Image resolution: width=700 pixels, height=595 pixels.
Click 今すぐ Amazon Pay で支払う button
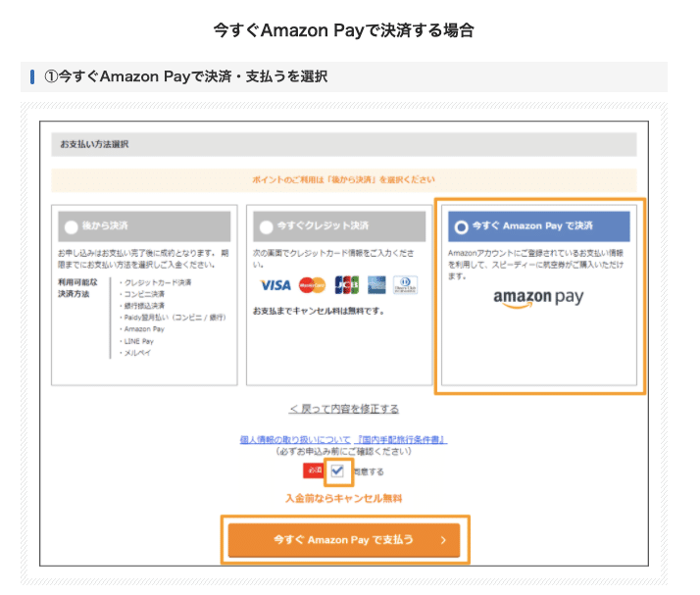[x=344, y=540]
